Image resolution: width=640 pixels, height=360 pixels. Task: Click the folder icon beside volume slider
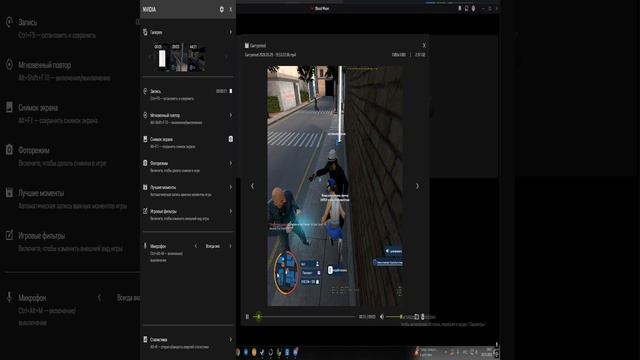416,316
